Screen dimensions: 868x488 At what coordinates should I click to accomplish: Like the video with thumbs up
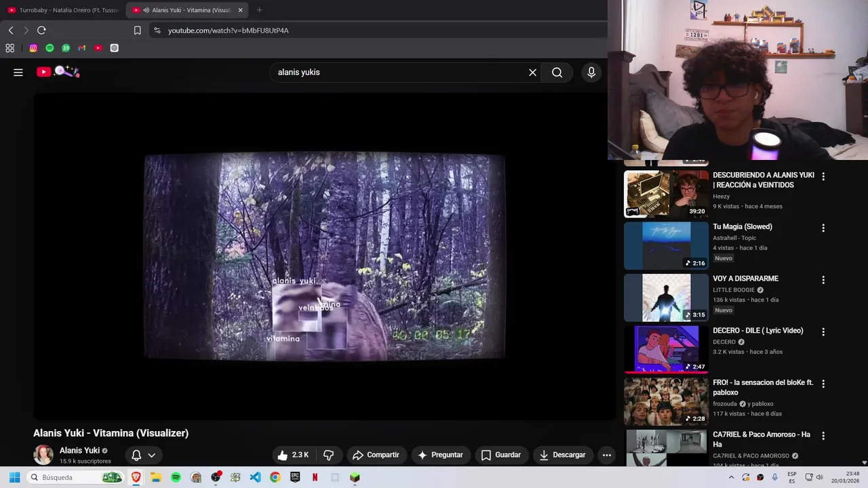pos(293,455)
